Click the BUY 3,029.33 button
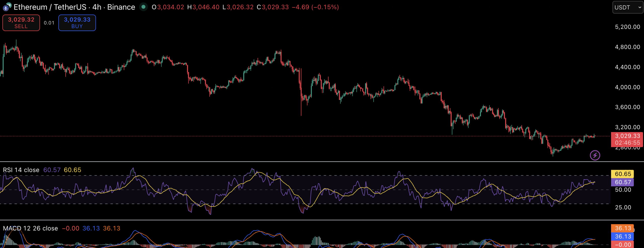The width and height of the screenshot is (644, 248). (x=77, y=23)
